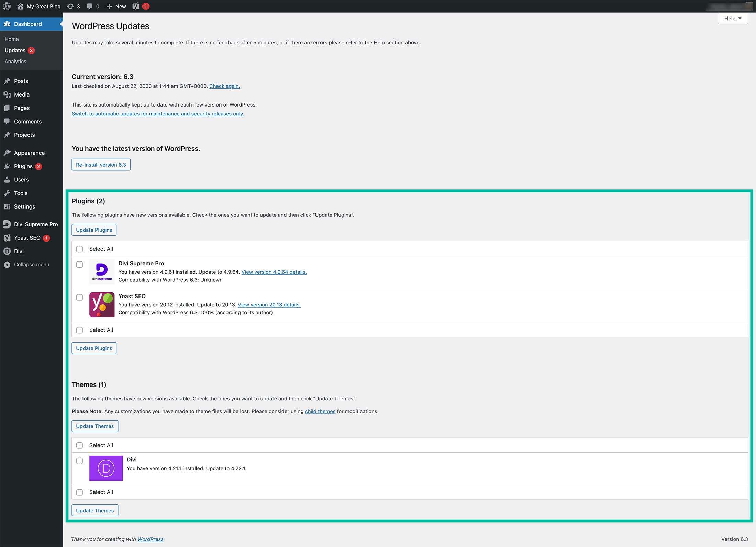Check the Divi Supreme Pro plugin checkbox
Screen dimensions: 756x547
80,264
